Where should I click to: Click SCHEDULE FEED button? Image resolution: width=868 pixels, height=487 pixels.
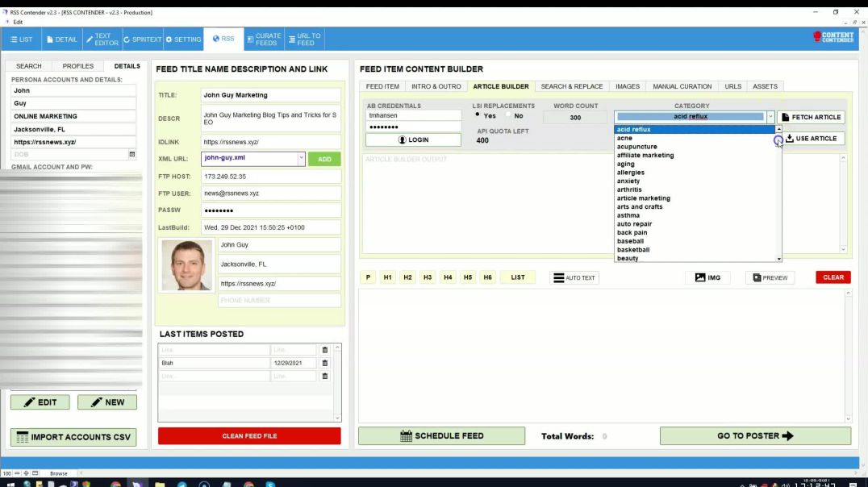[x=442, y=436]
